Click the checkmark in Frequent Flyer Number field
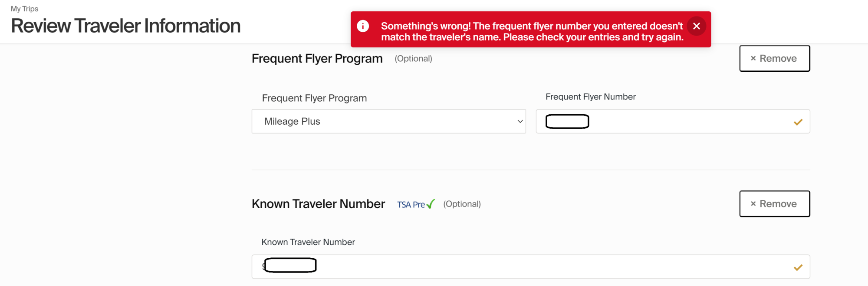Viewport: 868px width, 286px height. coord(798,122)
